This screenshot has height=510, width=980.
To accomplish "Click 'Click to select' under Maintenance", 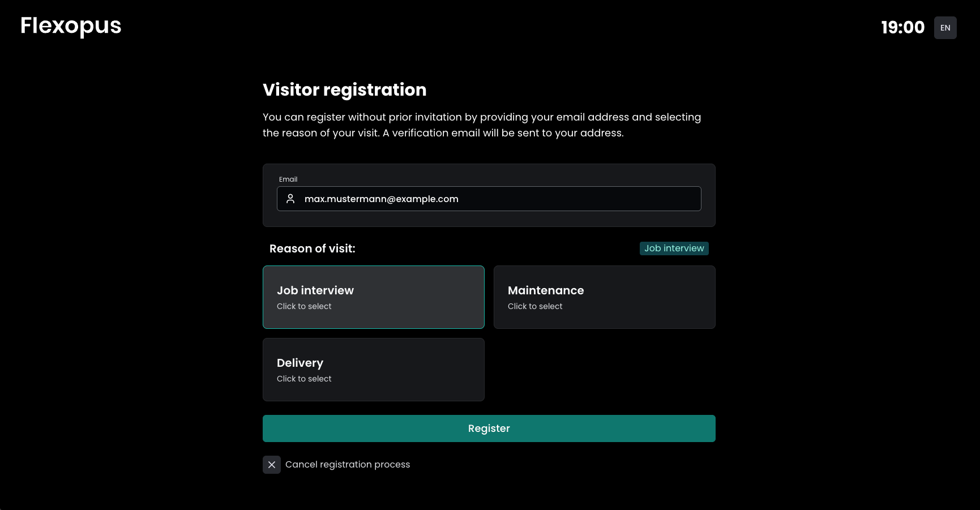I will point(535,306).
